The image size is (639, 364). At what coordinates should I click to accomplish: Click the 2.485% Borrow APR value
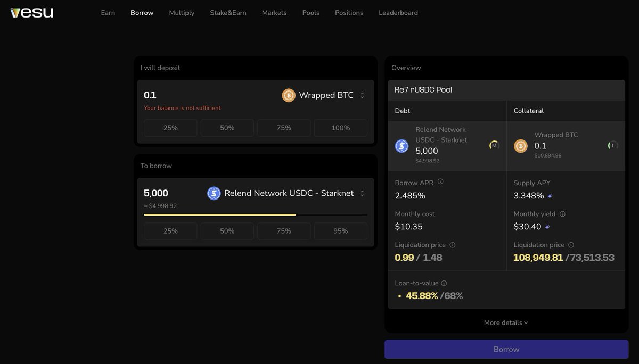[410, 196]
